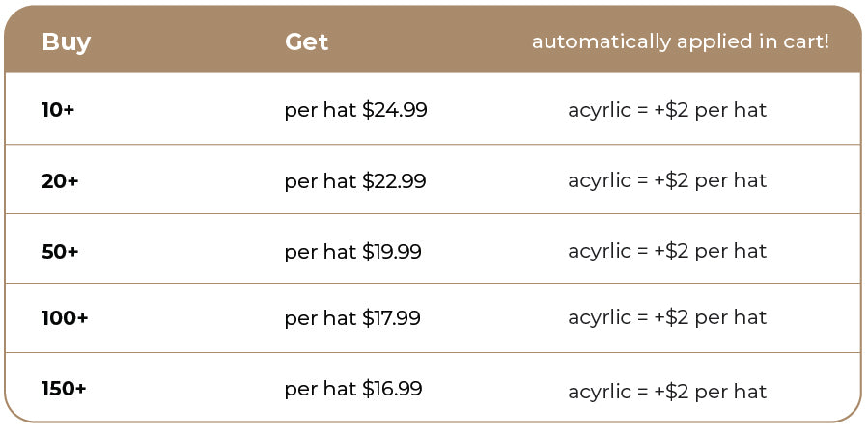Click the +$2 acrylic note in 150+ row
This screenshot has height=436, width=868.
click(x=667, y=391)
